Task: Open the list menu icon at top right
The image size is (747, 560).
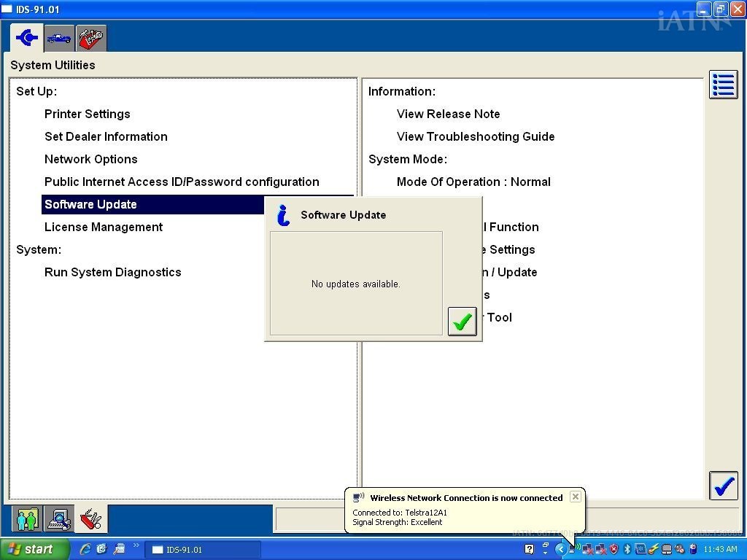Action: click(723, 85)
